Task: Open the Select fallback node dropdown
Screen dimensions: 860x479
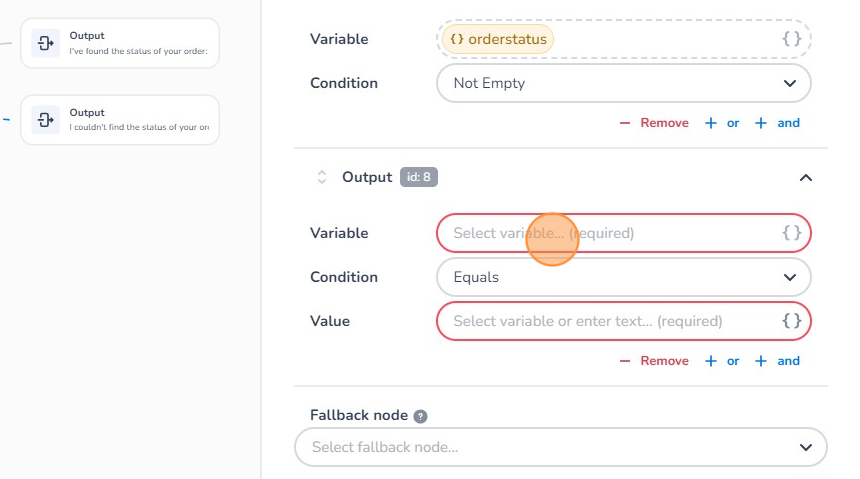Action: coord(560,447)
